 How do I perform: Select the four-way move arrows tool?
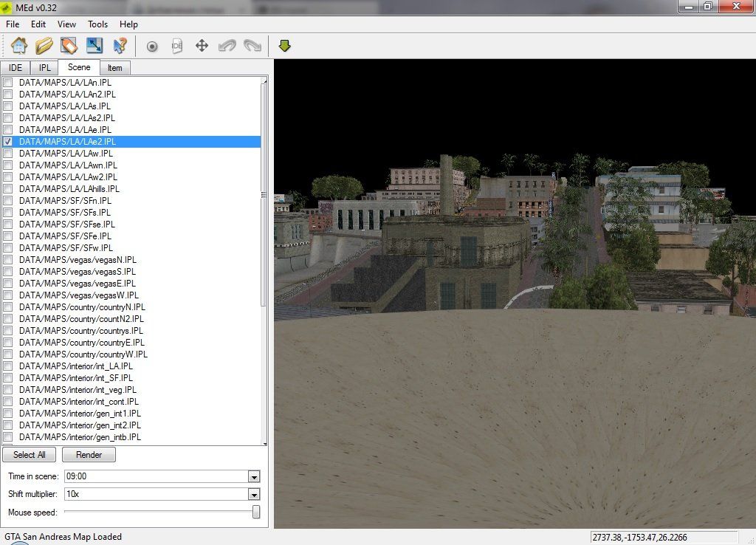coord(202,46)
